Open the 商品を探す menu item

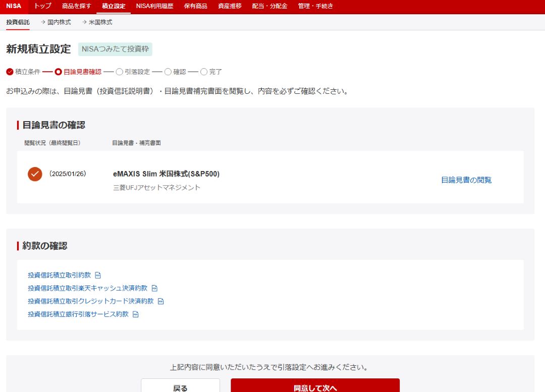click(76, 6)
